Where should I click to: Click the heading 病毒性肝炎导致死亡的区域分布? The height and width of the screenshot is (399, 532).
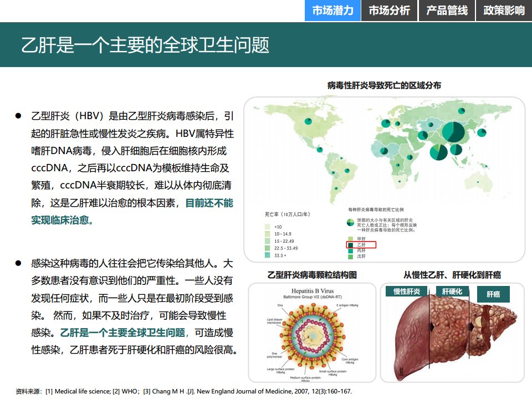tap(384, 85)
